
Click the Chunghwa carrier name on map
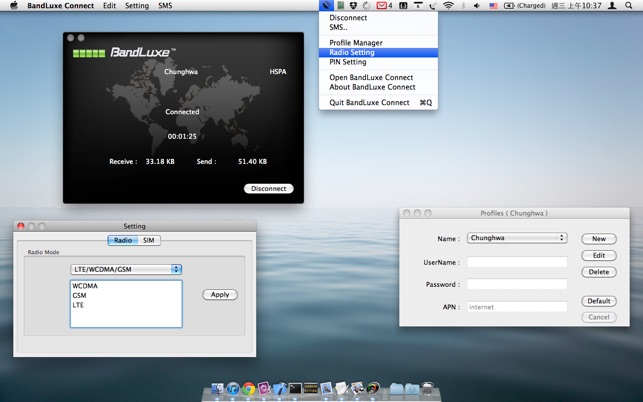click(x=181, y=72)
